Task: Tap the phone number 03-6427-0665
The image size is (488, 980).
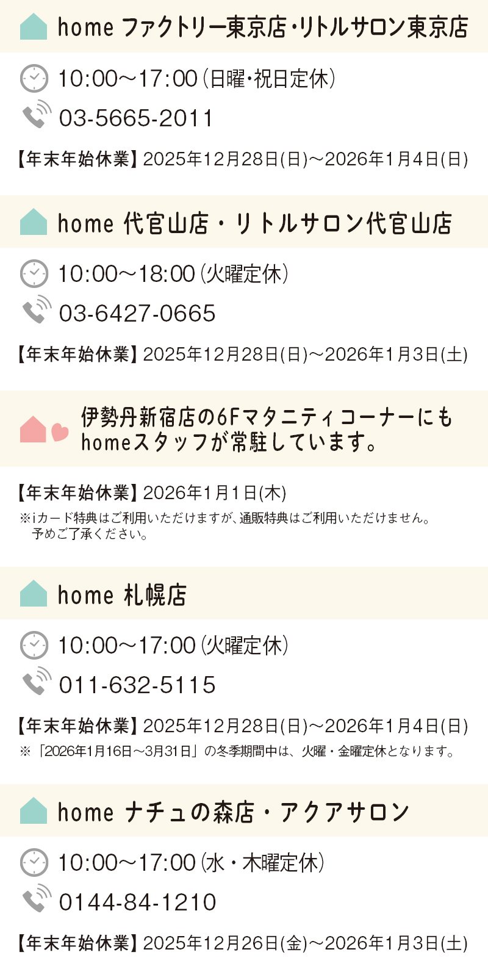Action: click(x=137, y=314)
